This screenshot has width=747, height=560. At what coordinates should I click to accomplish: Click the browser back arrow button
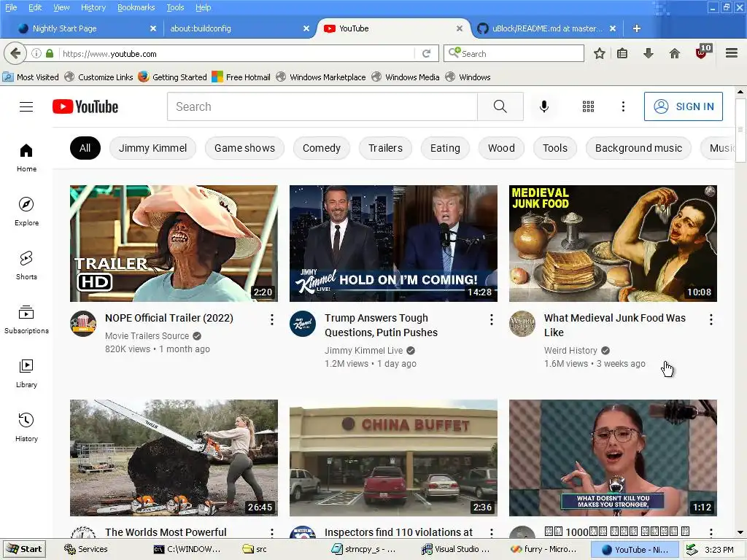click(15, 53)
